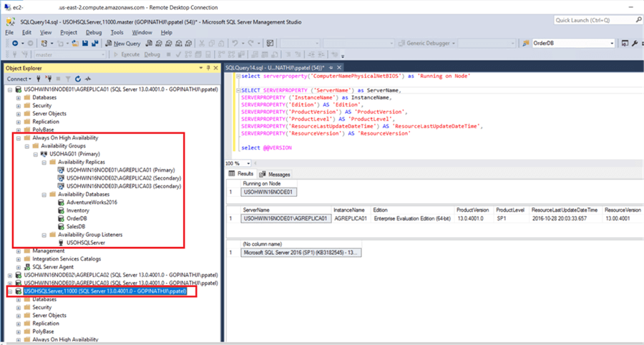Select the Inventory availability database
Image resolution: width=644 pixels, height=345 pixels.
[77, 210]
